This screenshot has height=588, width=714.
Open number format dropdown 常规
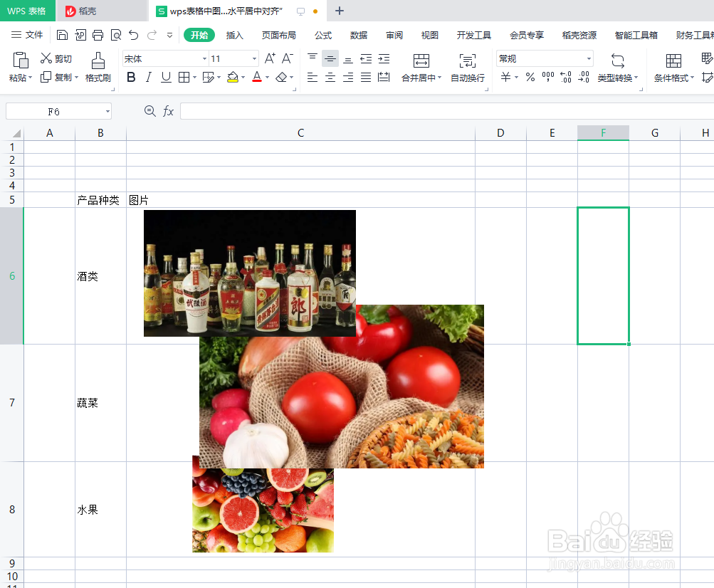click(589, 59)
